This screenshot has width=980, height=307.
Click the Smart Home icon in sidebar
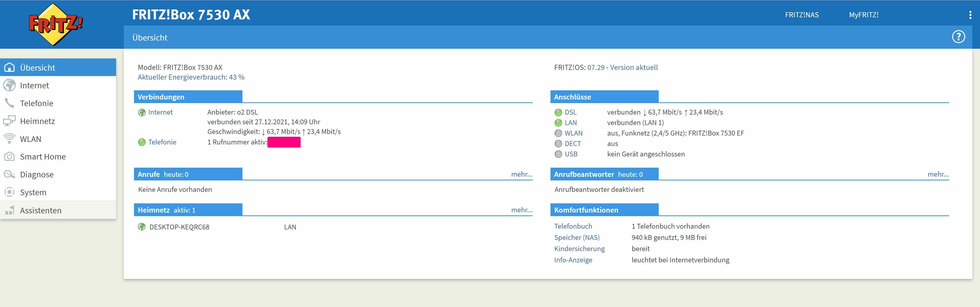point(9,156)
